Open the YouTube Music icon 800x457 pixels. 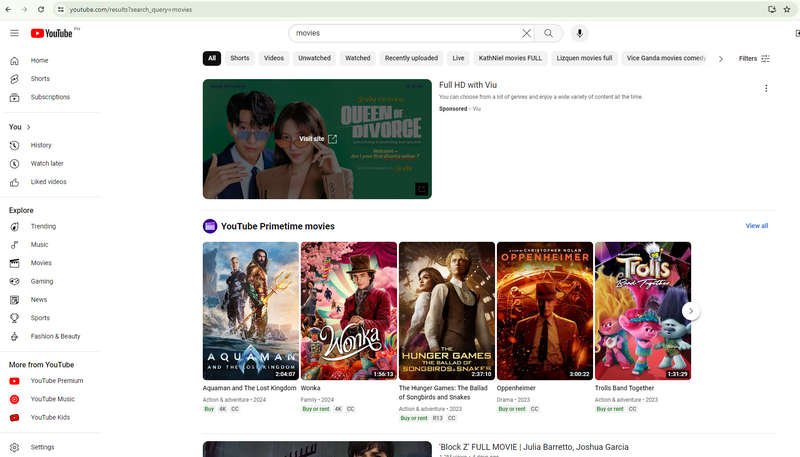tap(14, 399)
